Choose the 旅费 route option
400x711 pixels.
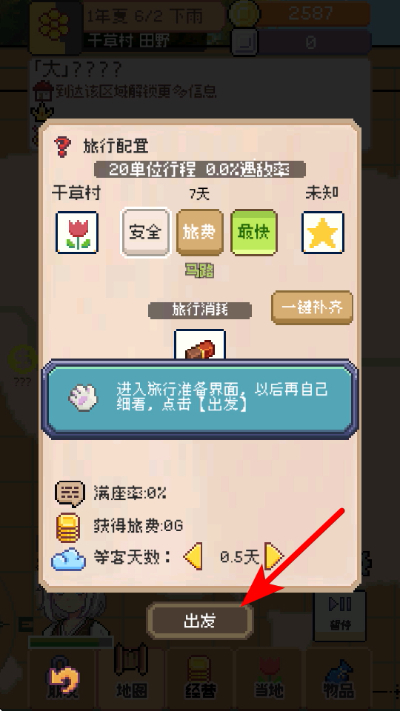pos(200,232)
